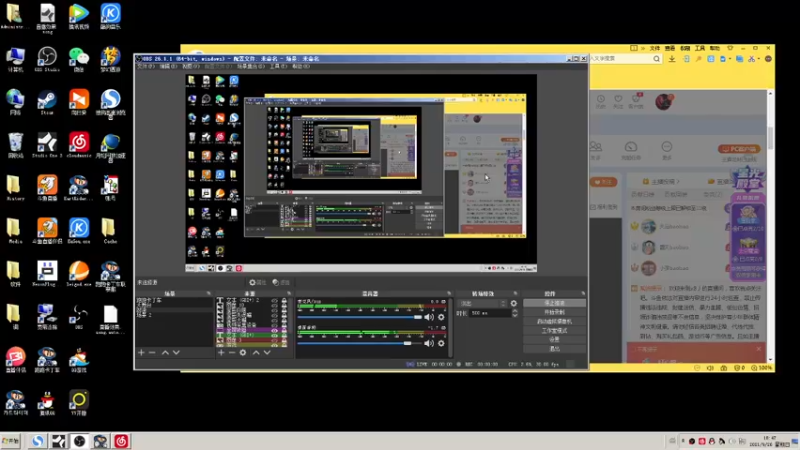Open settings gear for 桌面音频 mixer channel
Screen dimensions: 800x450
coord(441,343)
